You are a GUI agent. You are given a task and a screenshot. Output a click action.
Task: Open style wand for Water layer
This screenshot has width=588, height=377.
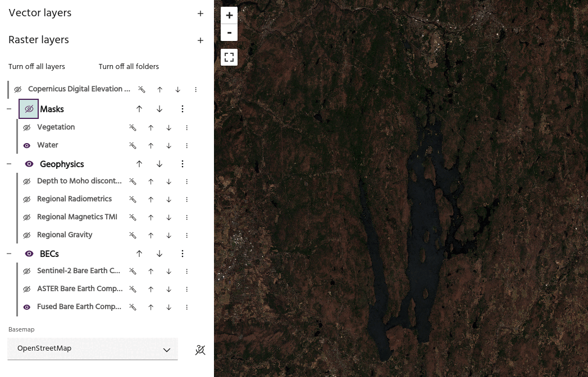[133, 145]
